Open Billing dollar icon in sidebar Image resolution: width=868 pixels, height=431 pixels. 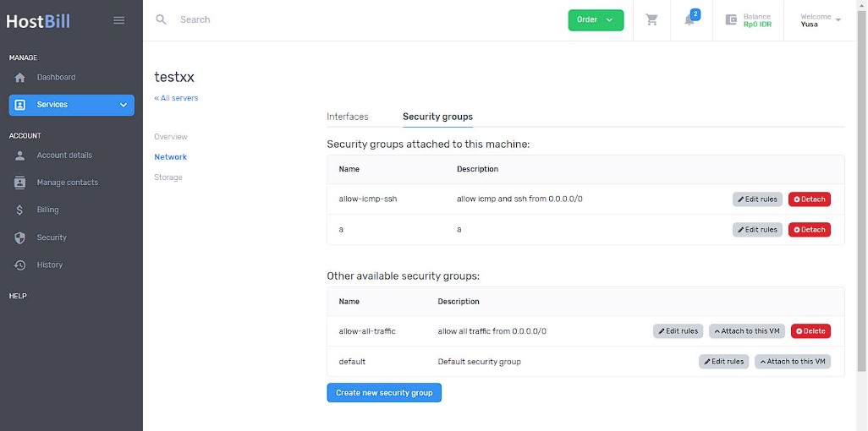coord(20,210)
